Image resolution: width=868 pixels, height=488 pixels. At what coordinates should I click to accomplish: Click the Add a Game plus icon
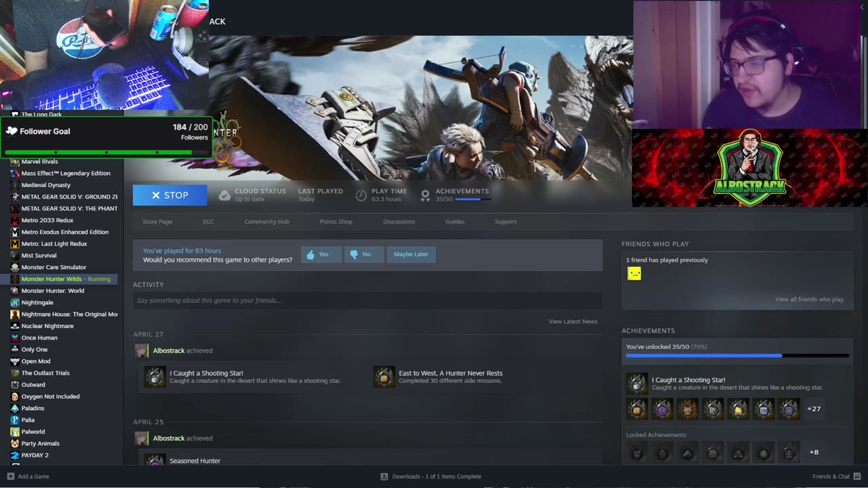tap(10, 476)
